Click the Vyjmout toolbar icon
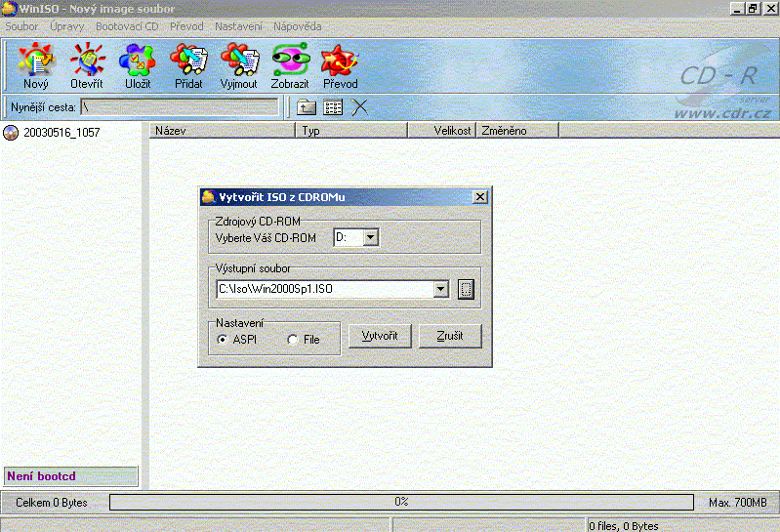The image size is (780, 532). [239, 65]
